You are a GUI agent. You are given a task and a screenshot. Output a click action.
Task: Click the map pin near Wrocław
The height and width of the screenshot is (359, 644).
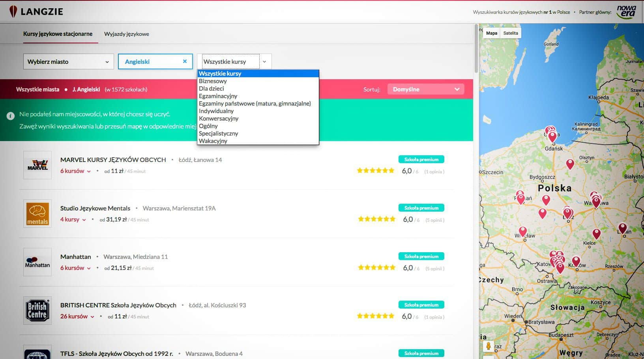pyautogui.click(x=523, y=231)
